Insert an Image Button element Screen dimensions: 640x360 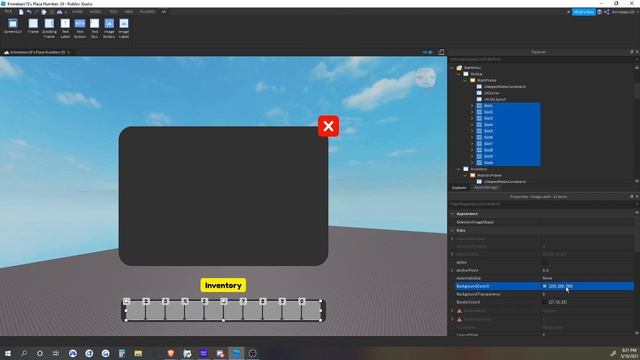click(109, 28)
